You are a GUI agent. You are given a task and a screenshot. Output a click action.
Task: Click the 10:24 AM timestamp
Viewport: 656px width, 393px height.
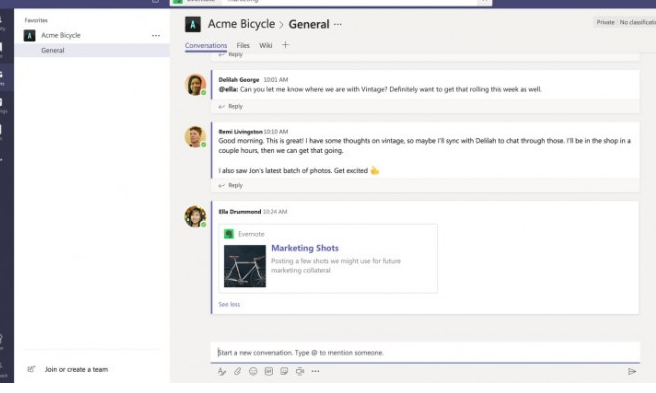point(275,212)
